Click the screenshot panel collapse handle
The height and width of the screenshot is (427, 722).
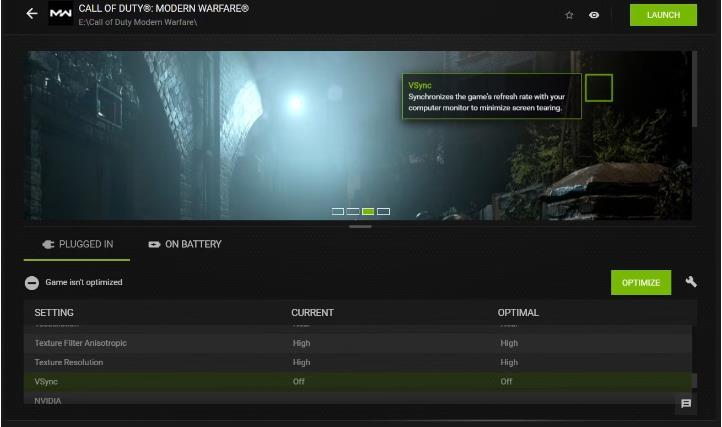(360, 226)
